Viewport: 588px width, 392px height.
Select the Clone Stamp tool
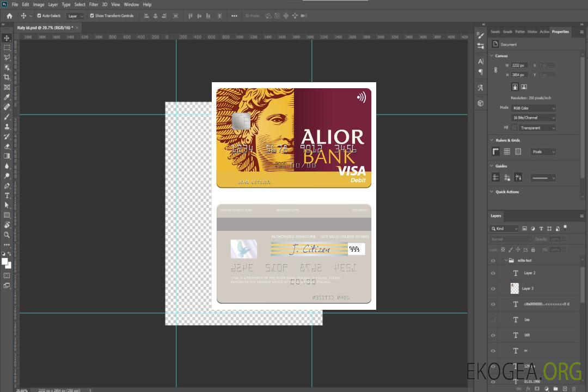click(7, 127)
